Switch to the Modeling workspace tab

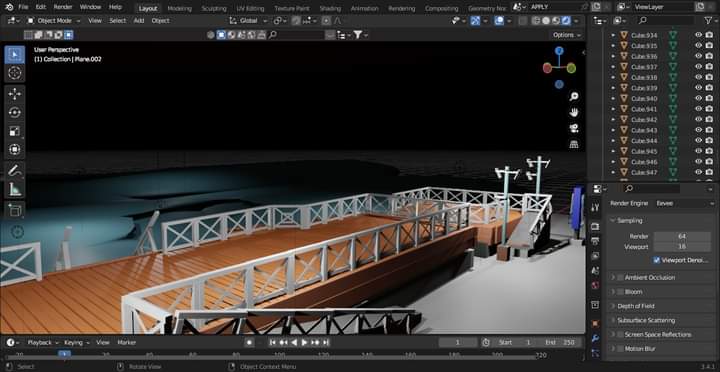tap(180, 8)
